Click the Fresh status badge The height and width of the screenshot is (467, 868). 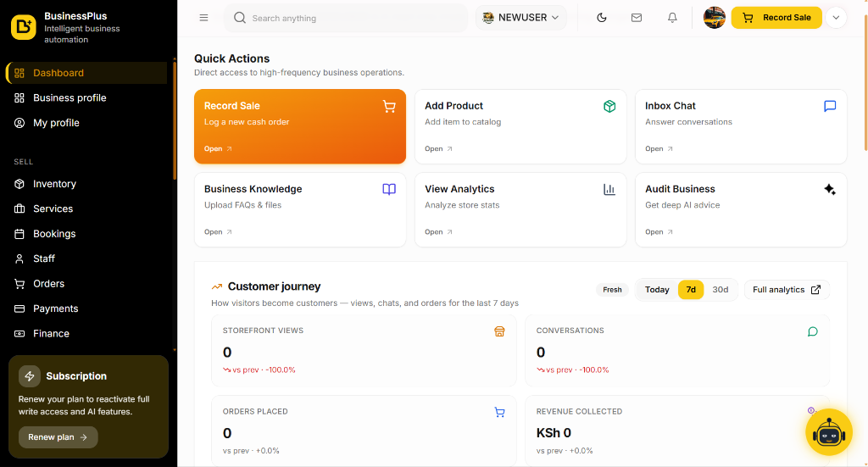pos(612,290)
